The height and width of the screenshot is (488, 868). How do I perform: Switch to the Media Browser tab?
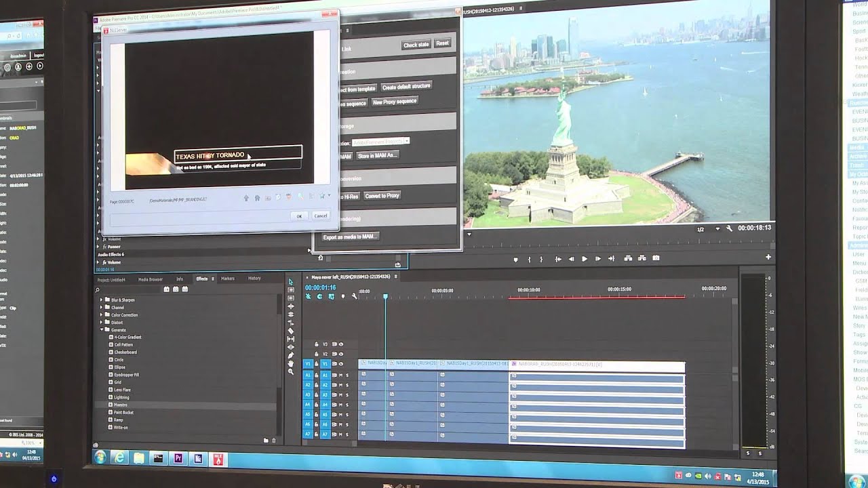[x=151, y=279]
